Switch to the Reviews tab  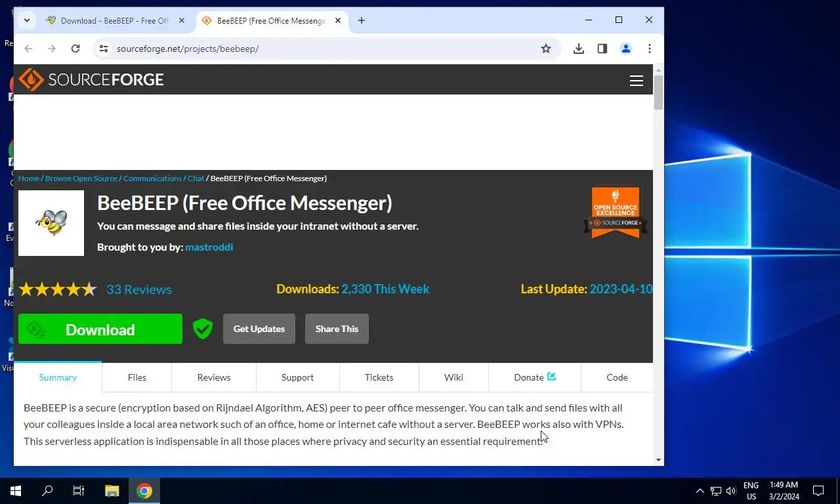pyautogui.click(x=214, y=377)
